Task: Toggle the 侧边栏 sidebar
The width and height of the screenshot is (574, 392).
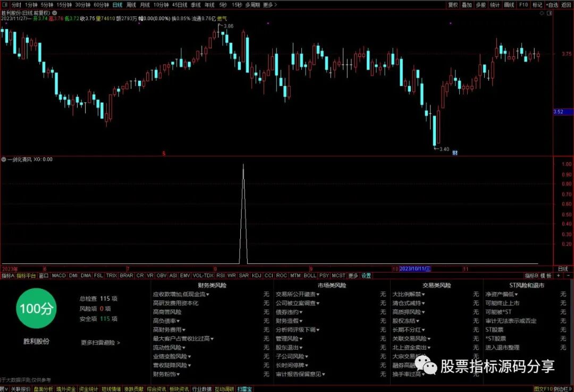Action: (563, 389)
